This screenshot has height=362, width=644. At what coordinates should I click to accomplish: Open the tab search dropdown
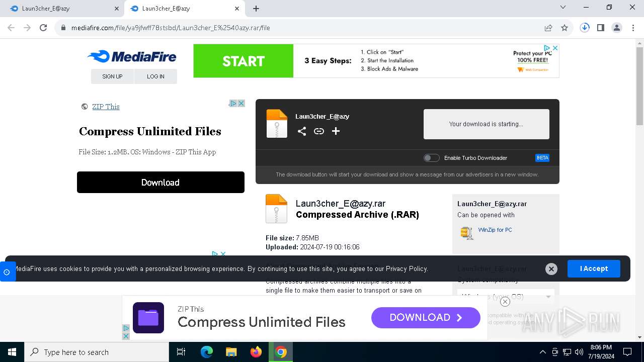[x=563, y=8]
